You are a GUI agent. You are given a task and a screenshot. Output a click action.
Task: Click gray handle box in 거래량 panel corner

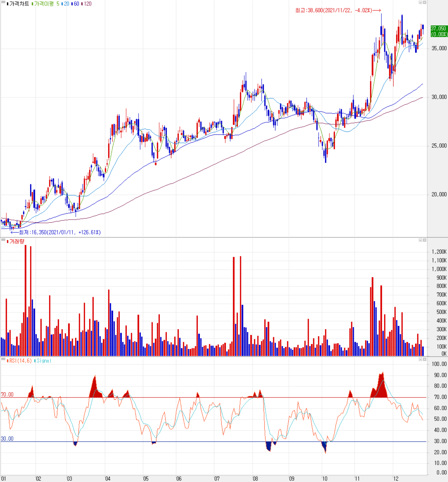coord(3,240)
